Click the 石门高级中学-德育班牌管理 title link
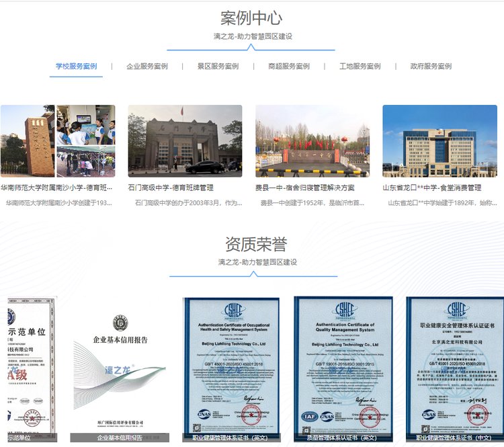The width and height of the screenshot is (504, 447). 171,188
